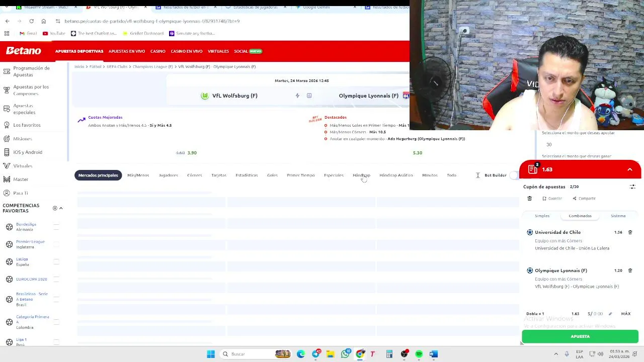Screen dimensions: 644x362
Task: Open the calculator from the taskbar
Action: coord(389,354)
